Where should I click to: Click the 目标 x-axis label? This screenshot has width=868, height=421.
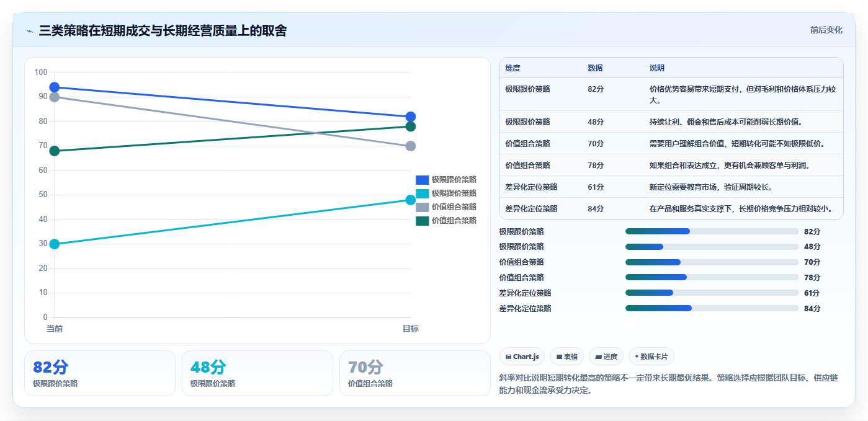click(410, 329)
